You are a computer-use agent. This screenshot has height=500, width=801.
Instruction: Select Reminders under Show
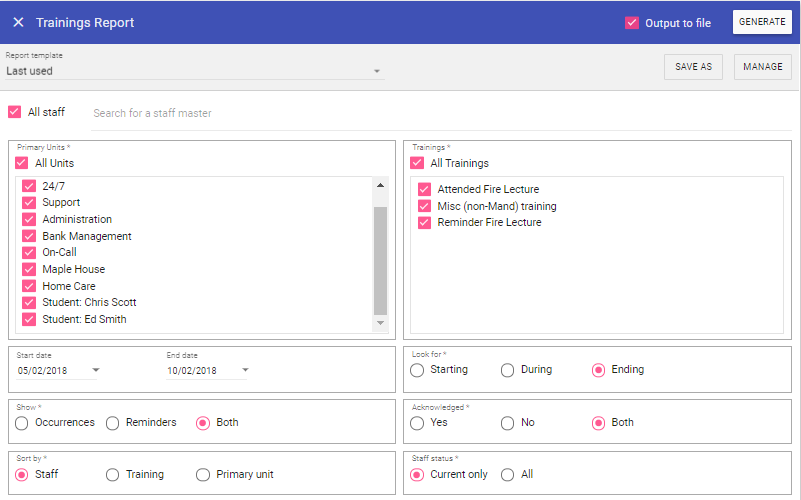(x=113, y=423)
